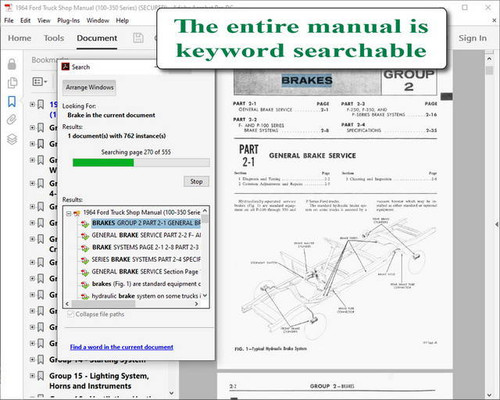Open the bookmark options dropdown
The height and width of the screenshot is (400, 500).
click(x=39, y=82)
